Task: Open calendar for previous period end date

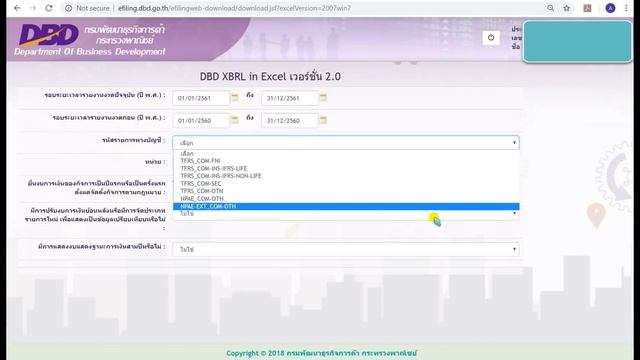Action: (x=323, y=120)
